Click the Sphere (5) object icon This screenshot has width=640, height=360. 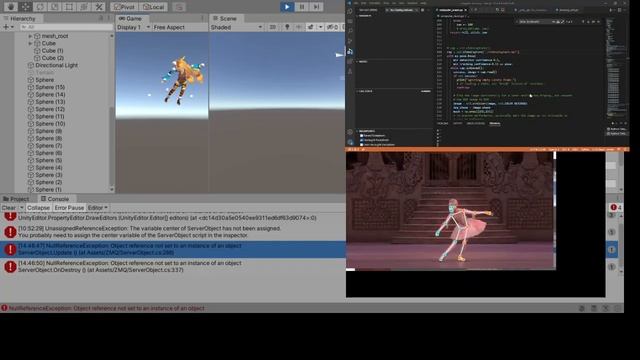coord(31,160)
